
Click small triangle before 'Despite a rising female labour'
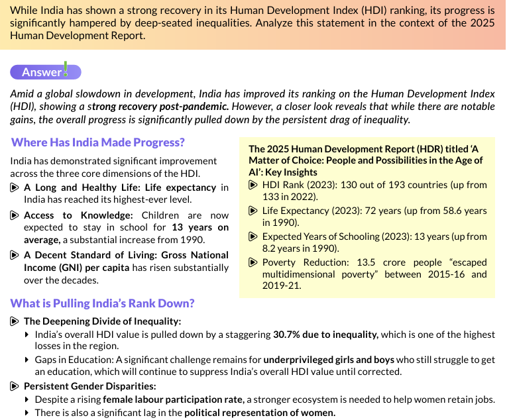[x=27, y=399]
